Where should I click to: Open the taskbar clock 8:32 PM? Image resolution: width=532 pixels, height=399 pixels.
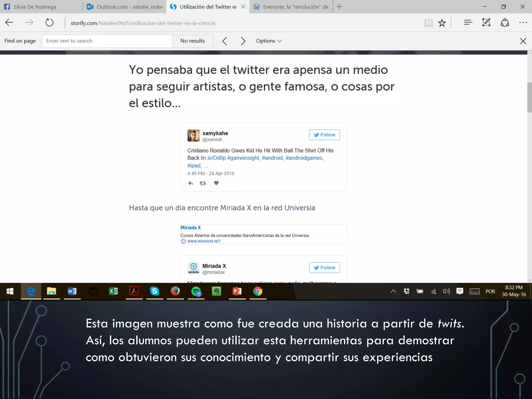[x=514, y=291]
